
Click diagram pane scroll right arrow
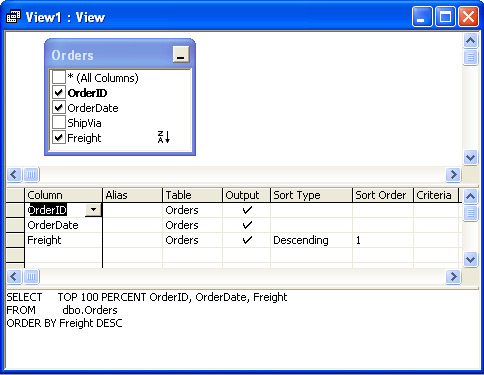pos(453,174)
